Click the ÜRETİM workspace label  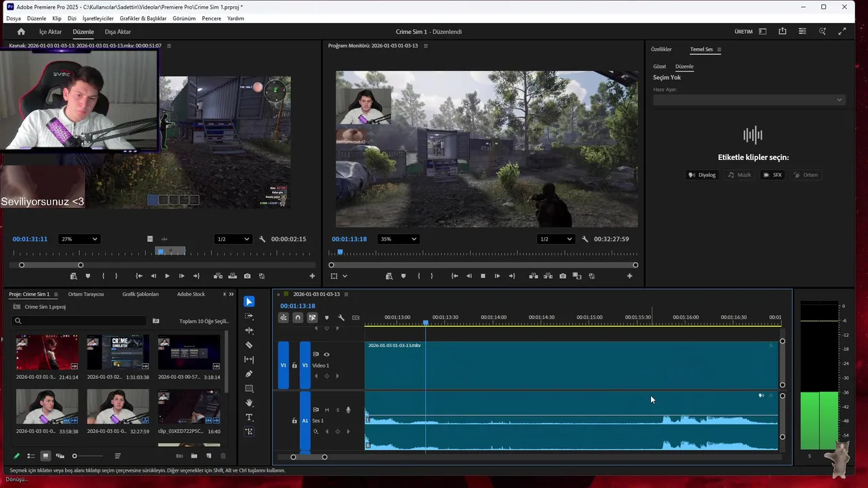click(744, 32)
